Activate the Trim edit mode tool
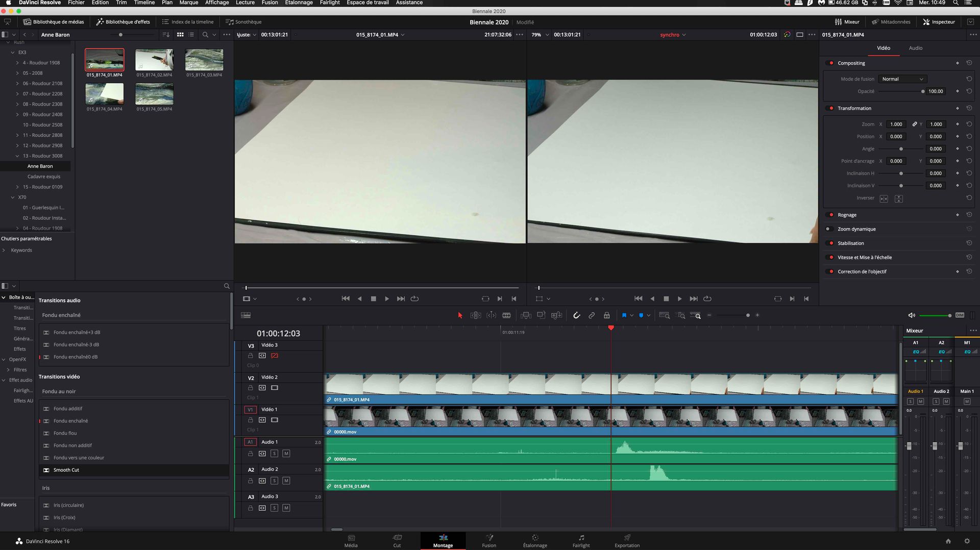 point(476,315)
